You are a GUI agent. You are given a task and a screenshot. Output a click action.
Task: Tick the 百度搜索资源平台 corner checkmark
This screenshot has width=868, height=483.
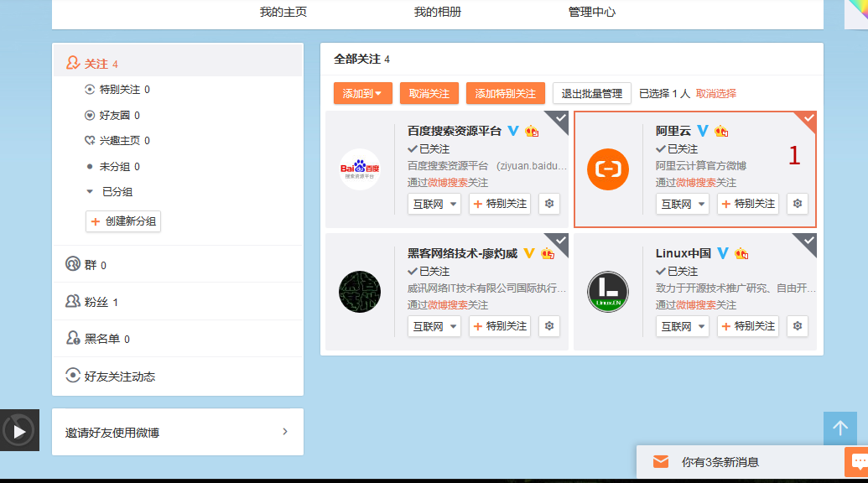point(559,119)
